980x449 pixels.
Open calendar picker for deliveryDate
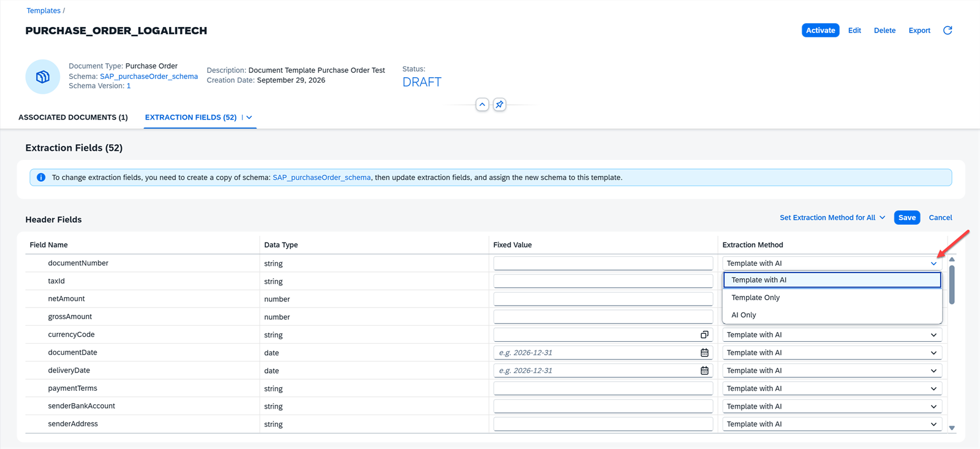pyautogui.click(x=704, y=371)
